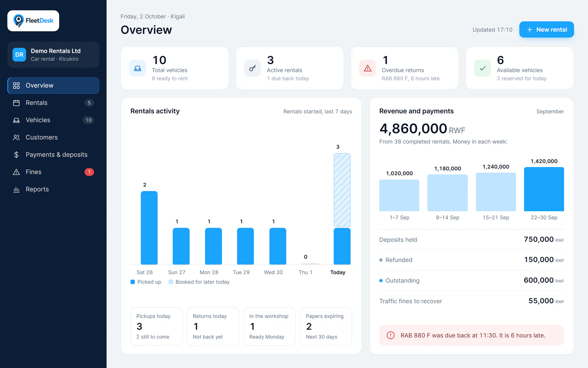The width and height of the screenshot is (588, 368).
Task: Navigate to Reports
Action: point(53,189)
